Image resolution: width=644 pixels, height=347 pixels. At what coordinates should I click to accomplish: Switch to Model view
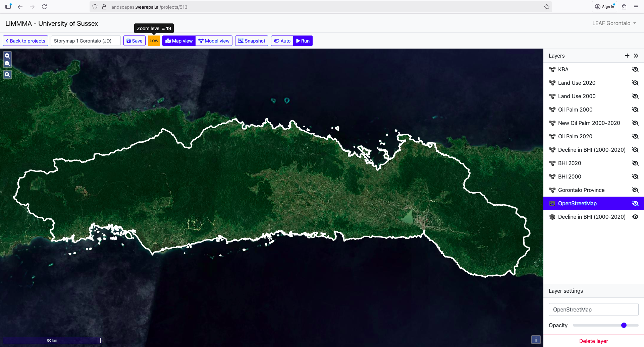click(x=214, y=41)
